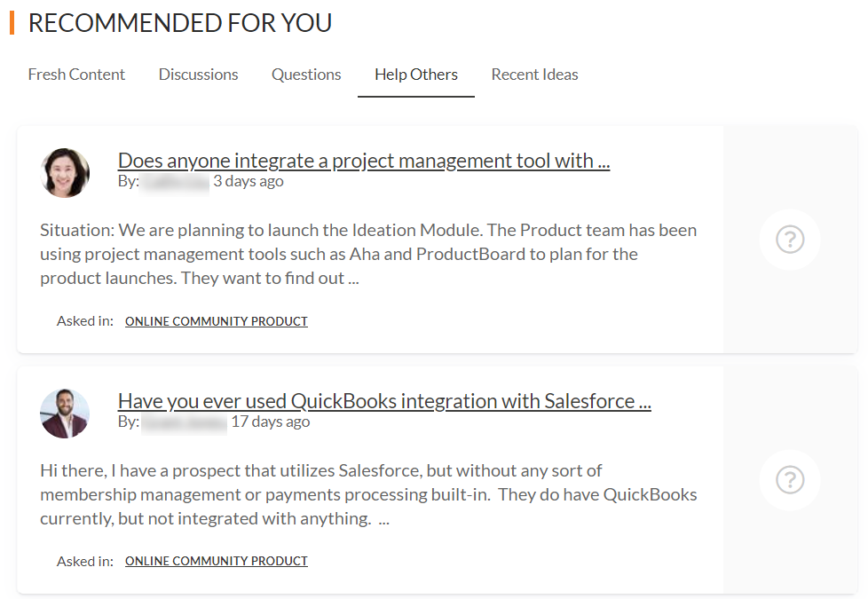Click the '17 days ago' timestamp
868x599 pixels.
point(271,422)
